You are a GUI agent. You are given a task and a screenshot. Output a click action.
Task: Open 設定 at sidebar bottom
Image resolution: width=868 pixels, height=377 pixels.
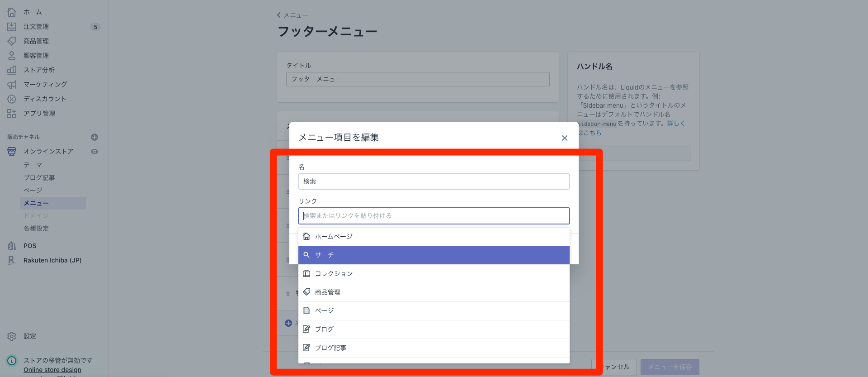[x=30, y=336]
